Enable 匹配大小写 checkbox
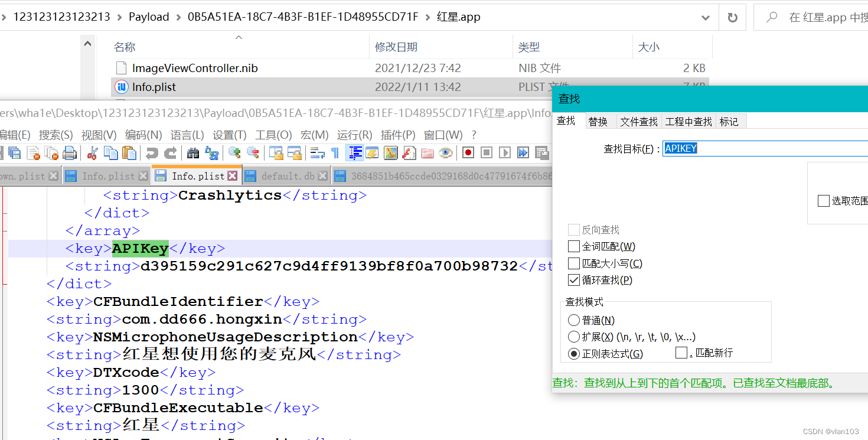 [x=573, y=263]
